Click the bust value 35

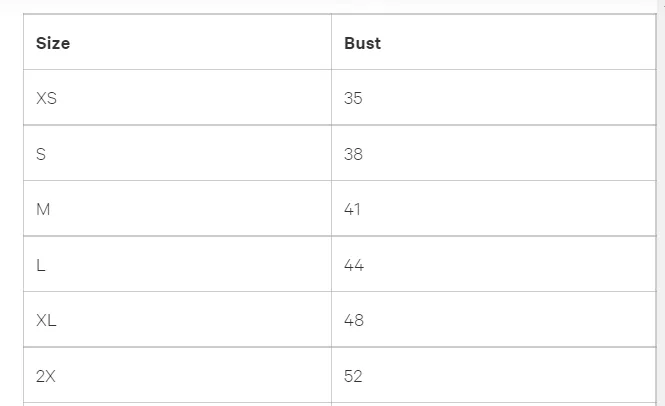point(353,98)
